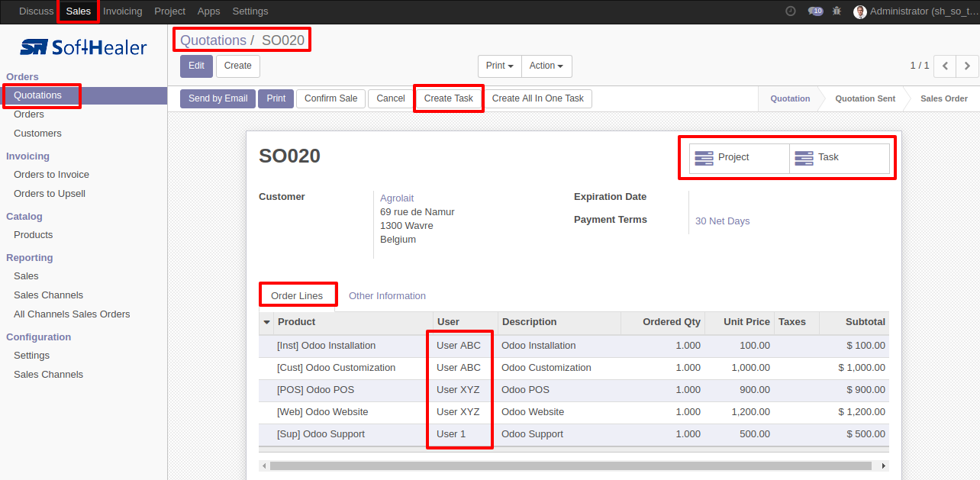Click Confirm Sale
The image size is (980, 480).
click(x=331, y=98)
